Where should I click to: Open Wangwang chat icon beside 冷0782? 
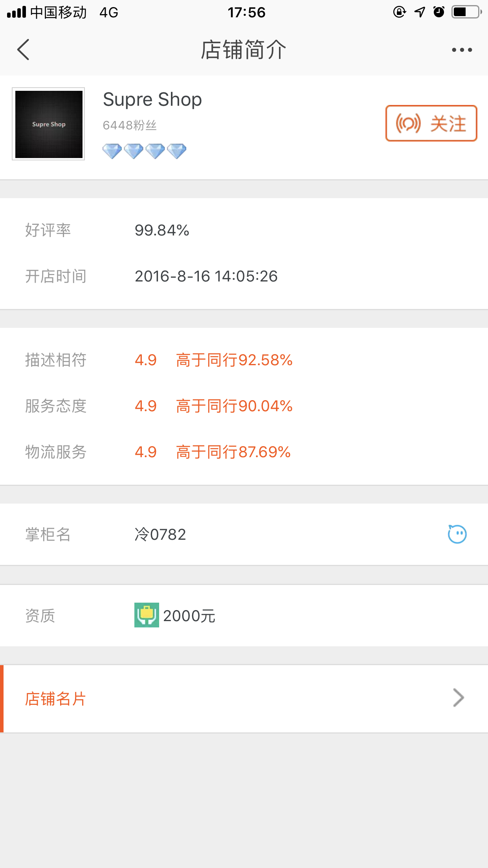pyautogui.click(x=457, y=534)
